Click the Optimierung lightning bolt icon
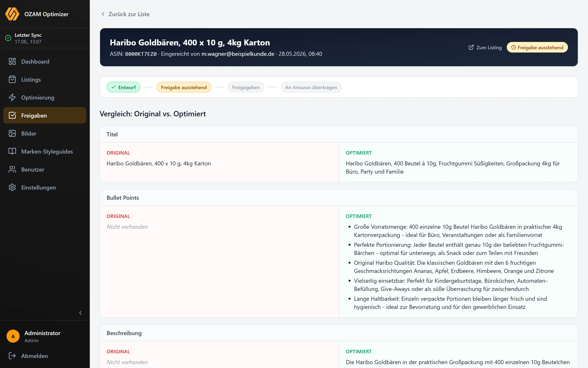The height and width of the screenshot is (368, 588). click(x=12, y=97)
